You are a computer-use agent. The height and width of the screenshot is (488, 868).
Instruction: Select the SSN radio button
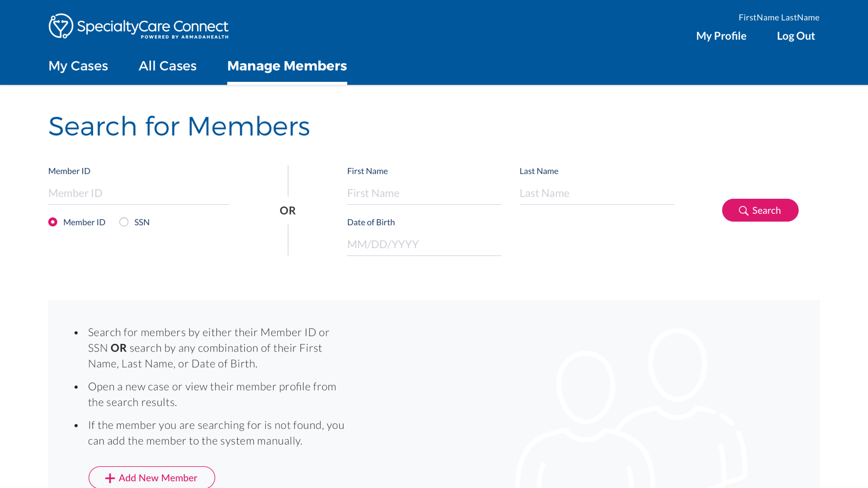tap(124, 222)
